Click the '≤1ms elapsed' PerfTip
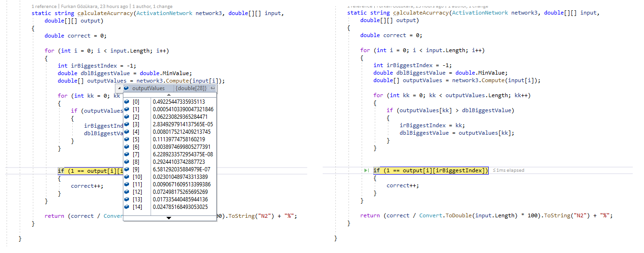The image size is (644, 253). coord(508,170)
